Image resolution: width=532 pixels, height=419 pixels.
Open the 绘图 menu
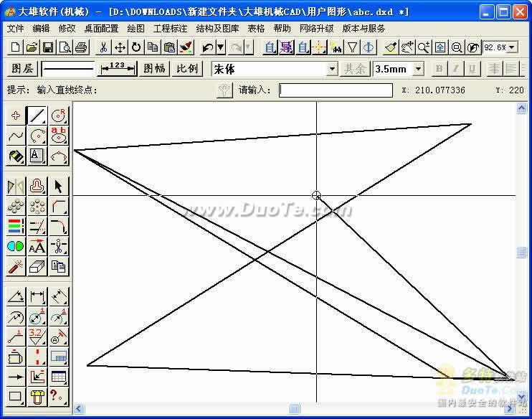coord(136,29)
